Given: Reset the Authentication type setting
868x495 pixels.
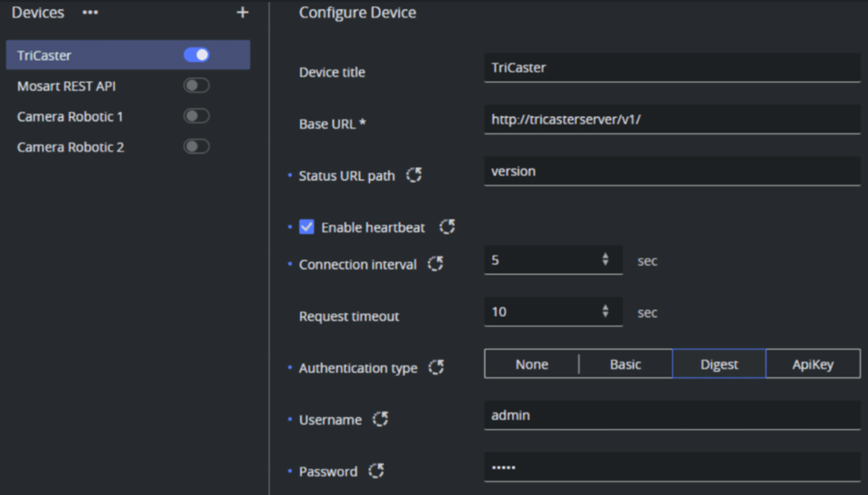Looking at the screenshot, I should (x=437, y=367).
